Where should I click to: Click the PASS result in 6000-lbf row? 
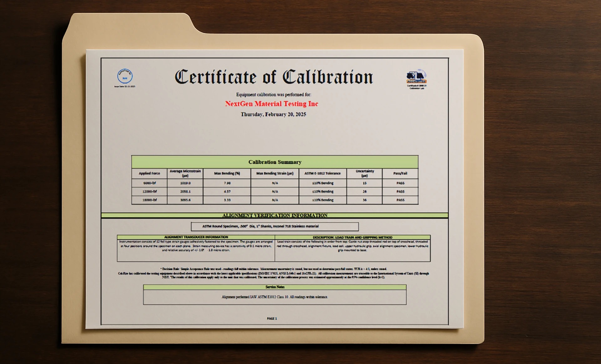400,183
